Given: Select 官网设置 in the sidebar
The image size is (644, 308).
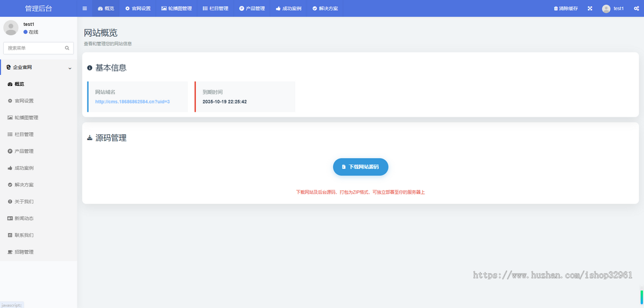Looking at the screenshot, I should [39, 101].
